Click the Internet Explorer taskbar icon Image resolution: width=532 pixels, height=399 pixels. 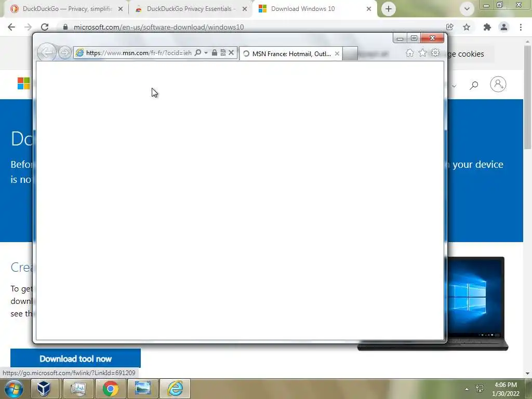click(175, 389)
